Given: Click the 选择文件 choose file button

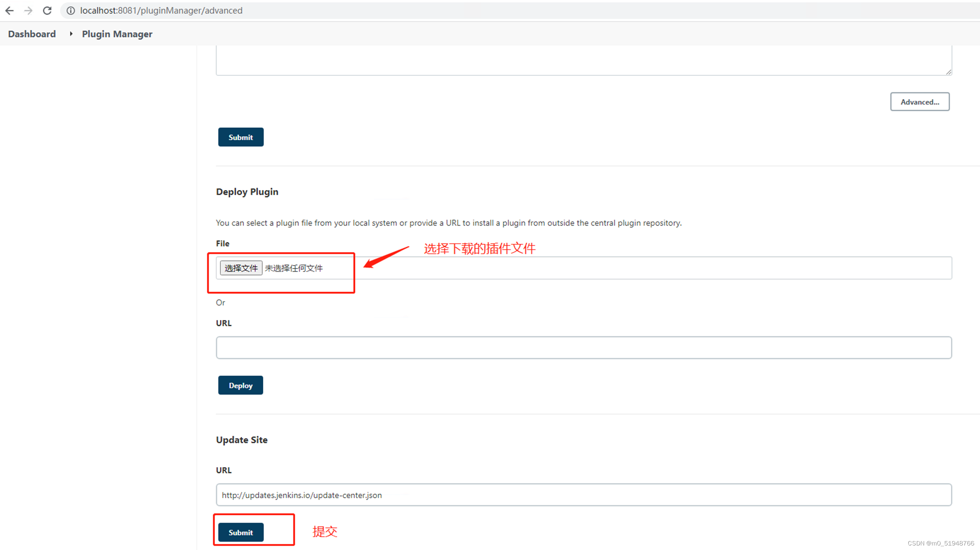Looking at the screenshot, I should point(241,268).
